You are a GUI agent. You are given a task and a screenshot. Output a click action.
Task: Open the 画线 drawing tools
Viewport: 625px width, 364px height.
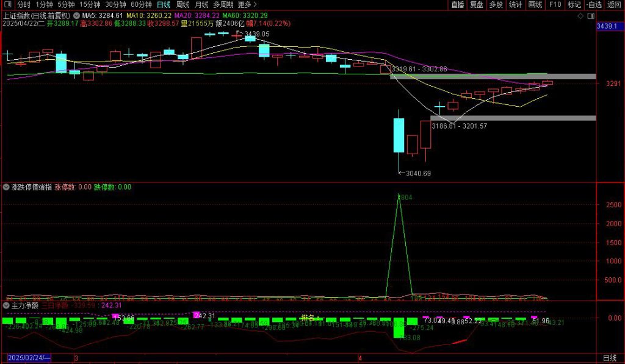535,4
